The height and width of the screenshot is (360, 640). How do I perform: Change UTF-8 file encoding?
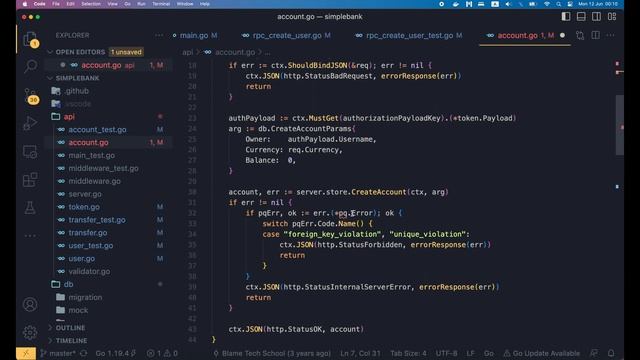446,353
